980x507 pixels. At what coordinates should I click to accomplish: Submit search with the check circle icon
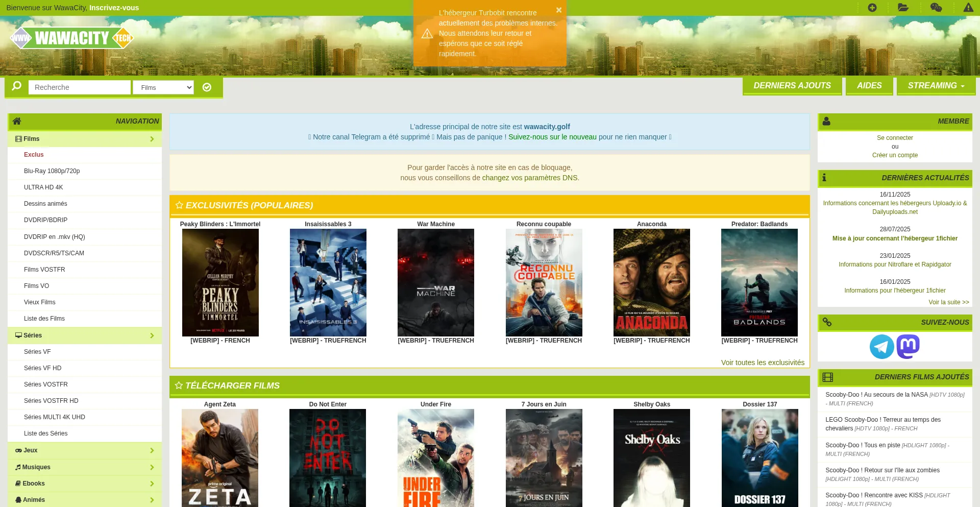pyautogui.click(x=207, y=87)
